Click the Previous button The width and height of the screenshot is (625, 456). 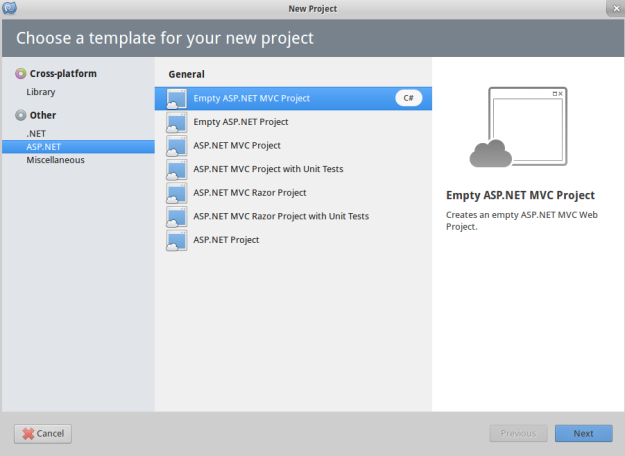[x=518, y=433]
